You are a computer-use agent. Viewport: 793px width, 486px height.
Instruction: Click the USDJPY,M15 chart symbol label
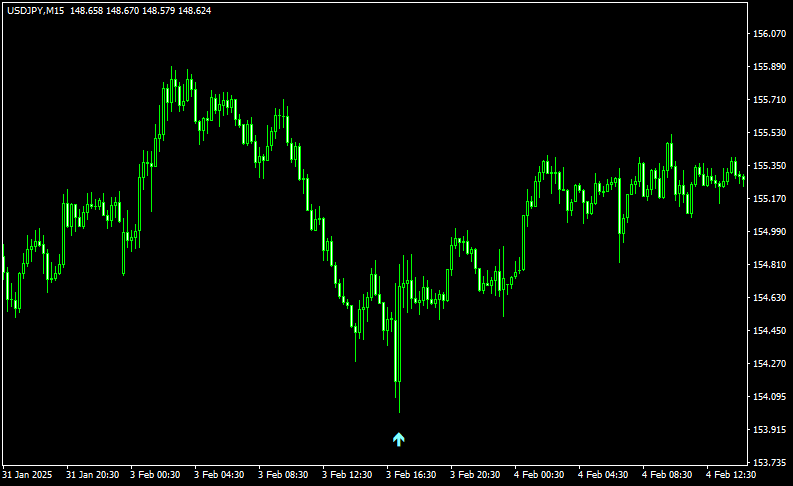(x=35, y=10)
